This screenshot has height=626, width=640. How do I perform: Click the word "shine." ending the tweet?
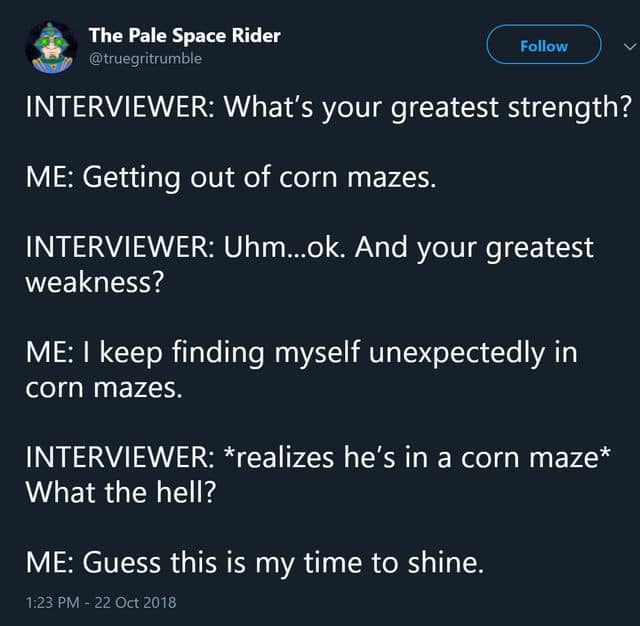pos(444,562)
